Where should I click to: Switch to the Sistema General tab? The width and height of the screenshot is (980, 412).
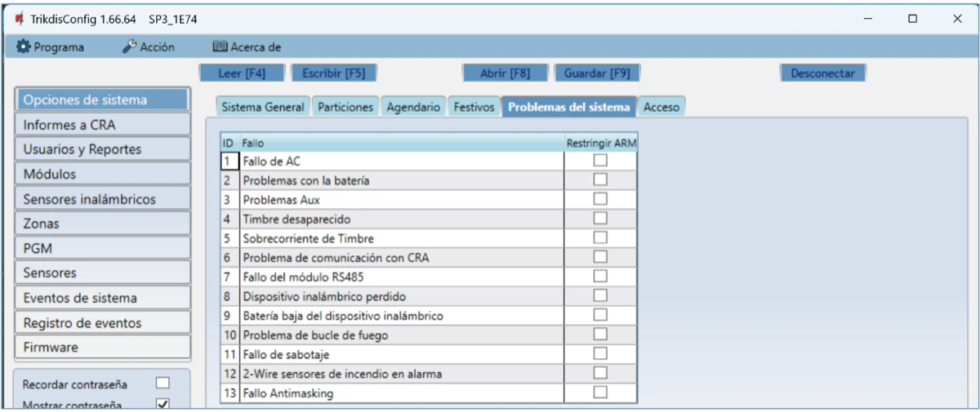click(263, 107)
